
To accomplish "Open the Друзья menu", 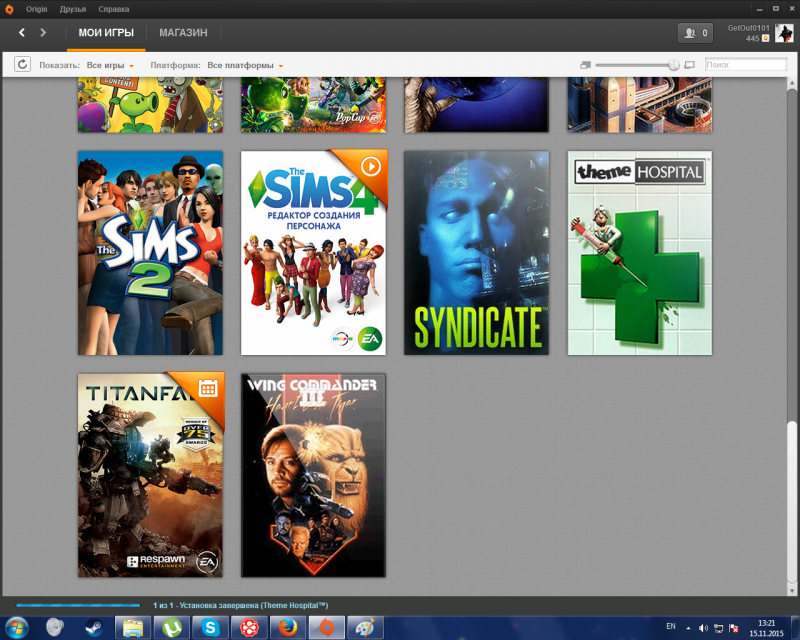I will pos(73,7).
